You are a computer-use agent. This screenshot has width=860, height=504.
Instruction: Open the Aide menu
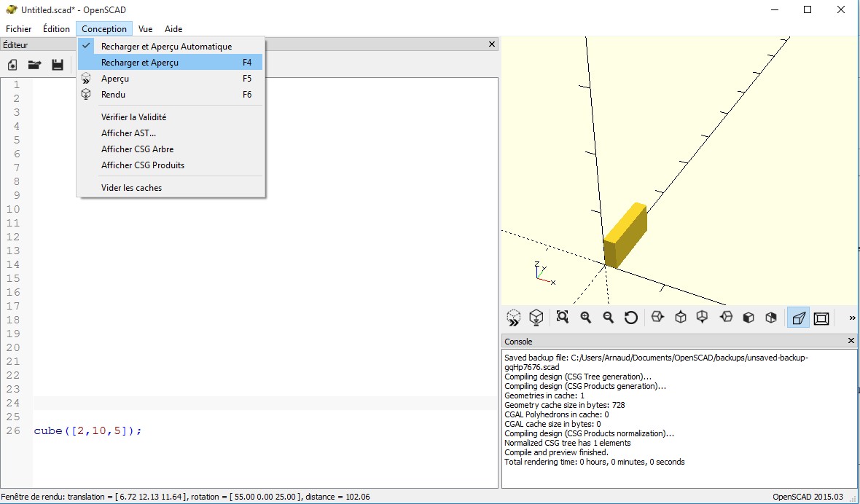coord(173,29)
